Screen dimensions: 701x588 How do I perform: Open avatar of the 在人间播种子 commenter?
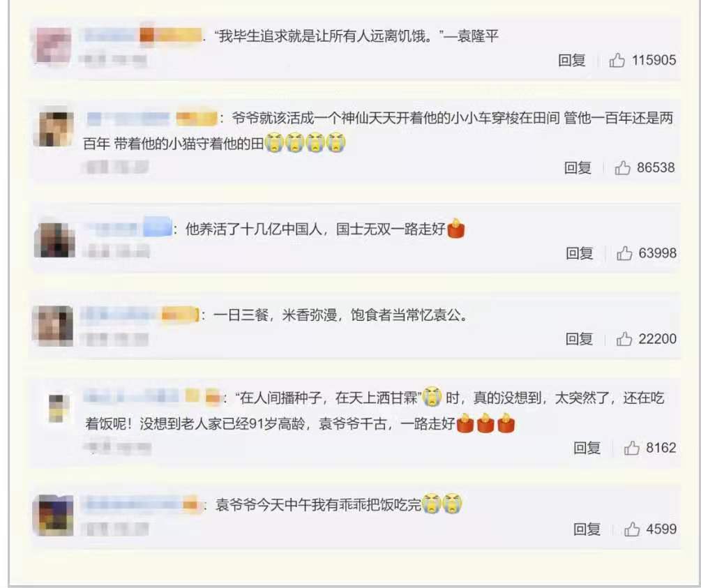(x=58, y=408)
